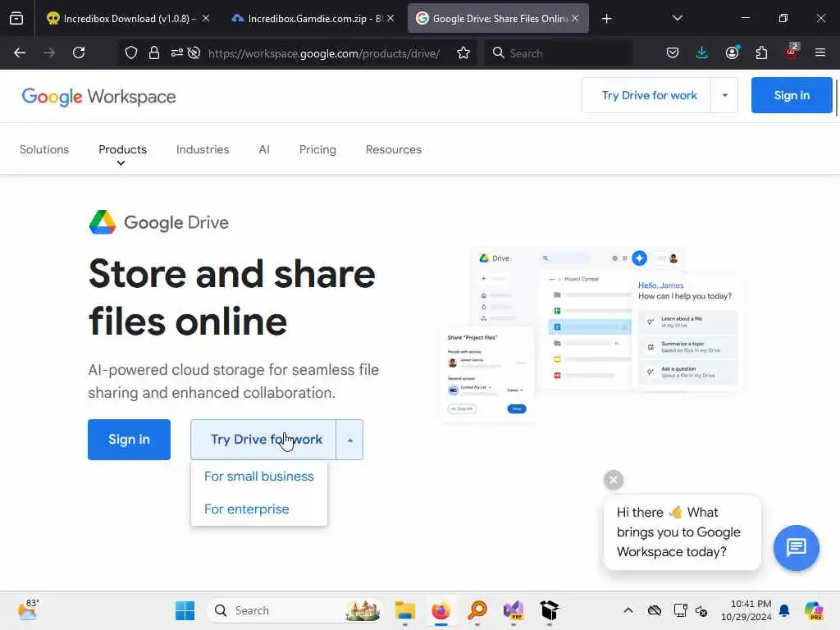Click the Drive product preview image
840x630 pixels.
pyautogui.click(x=591, y=335)
